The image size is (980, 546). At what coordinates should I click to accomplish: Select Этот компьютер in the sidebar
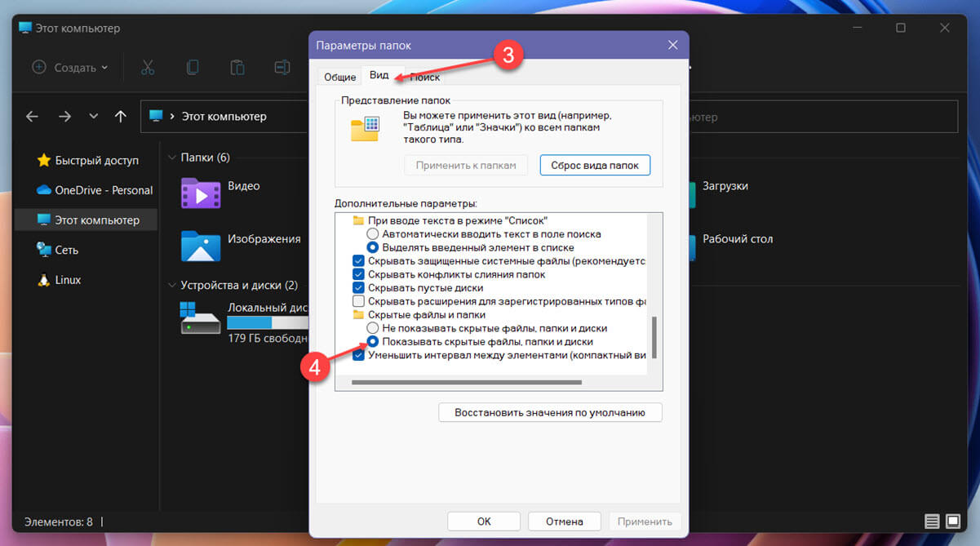point(86,220)
